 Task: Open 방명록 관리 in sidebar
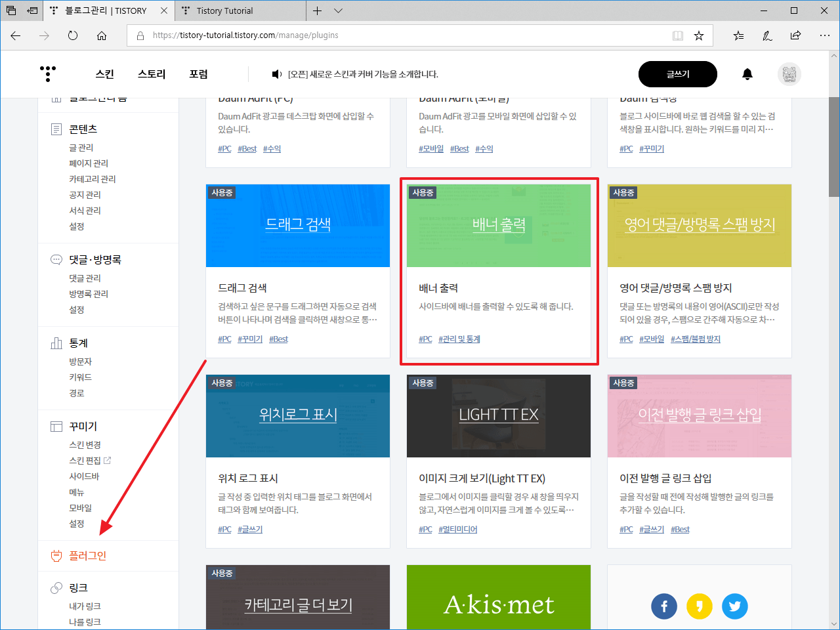[x=89, y=294]
